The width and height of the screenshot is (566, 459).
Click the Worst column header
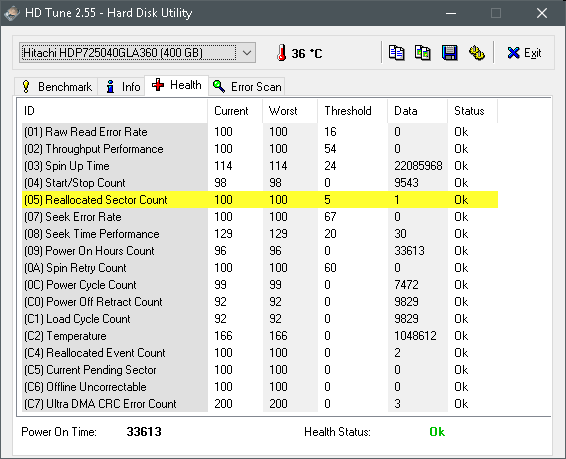(x=290, y=111)
